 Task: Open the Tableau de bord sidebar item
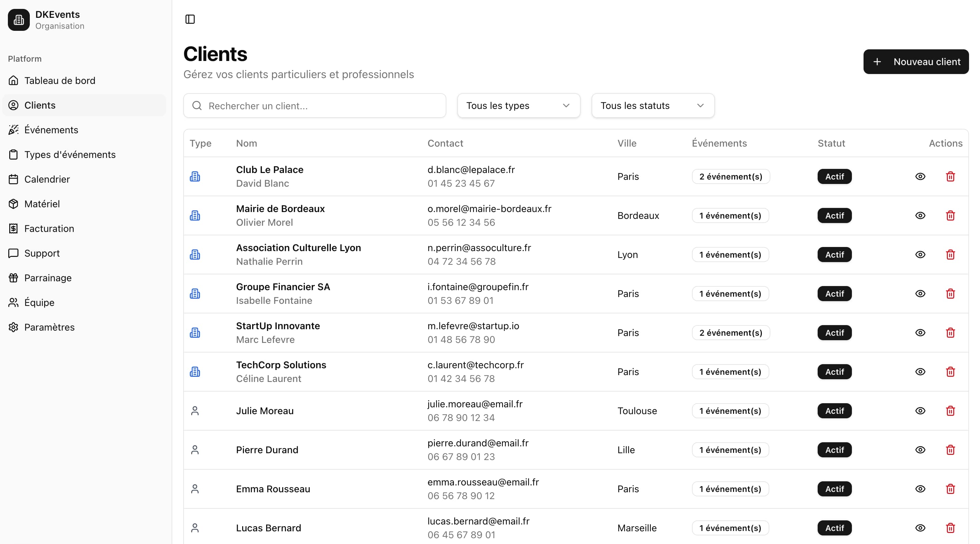tap(60, 80)
